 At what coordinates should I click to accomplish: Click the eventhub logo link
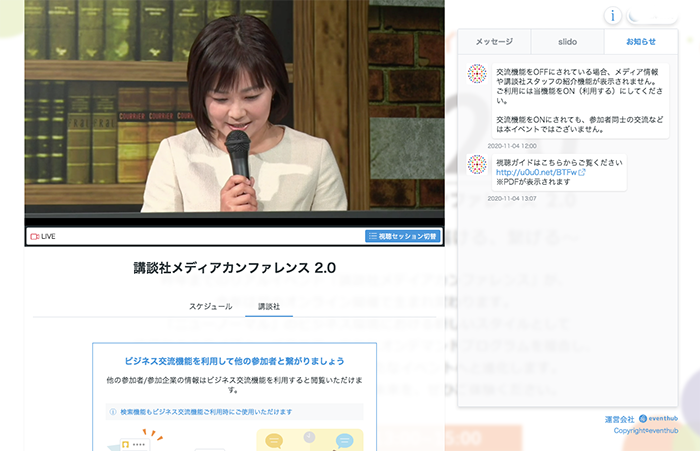(658, 418)
